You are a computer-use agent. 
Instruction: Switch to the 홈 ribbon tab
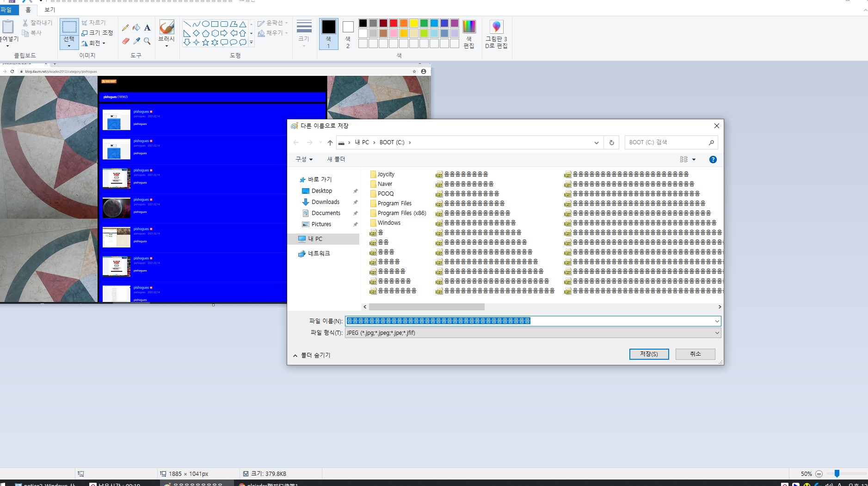(x=28, y=9)
